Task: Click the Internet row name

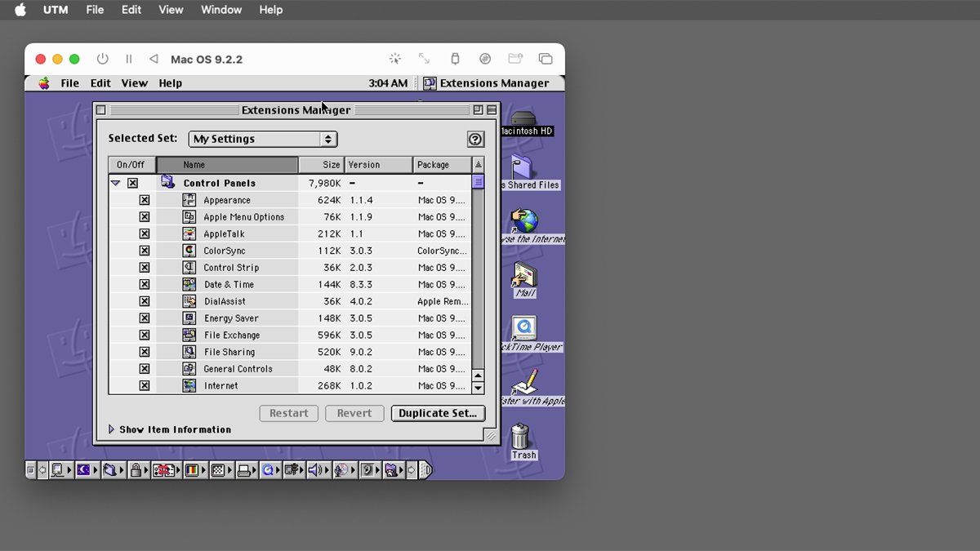Action: pyautogui.click(x=221, y=386)
